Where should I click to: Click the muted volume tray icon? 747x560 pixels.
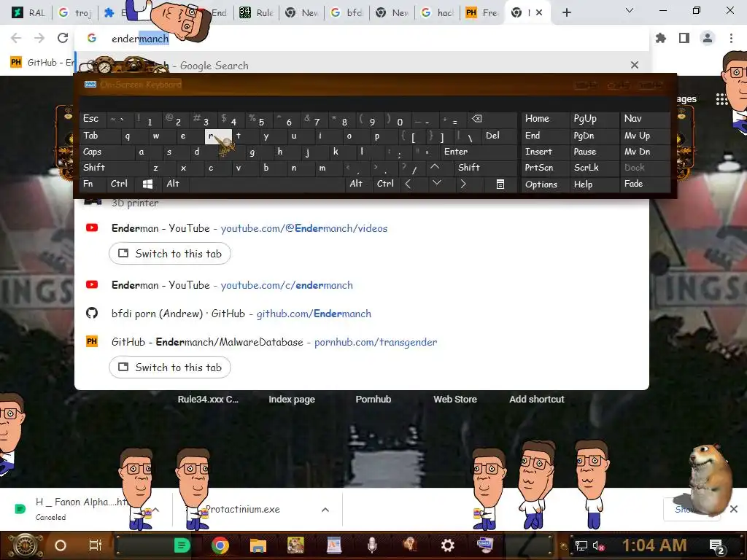598,546
